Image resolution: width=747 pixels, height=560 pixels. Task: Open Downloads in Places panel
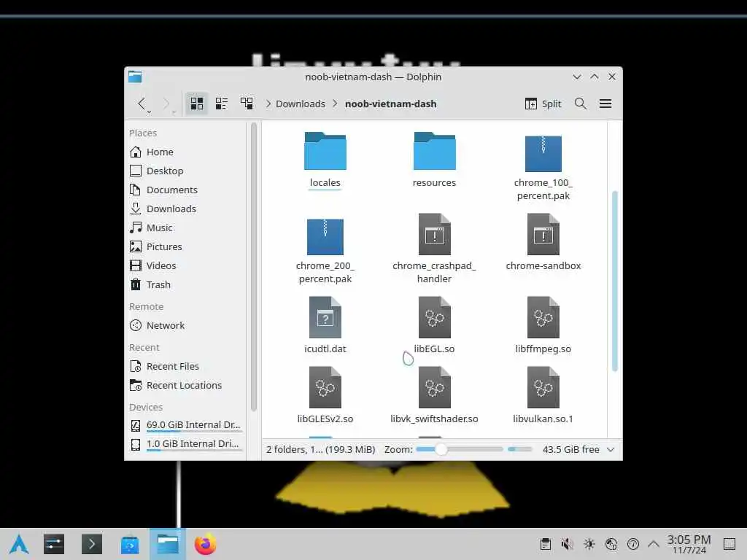[186, 209]
